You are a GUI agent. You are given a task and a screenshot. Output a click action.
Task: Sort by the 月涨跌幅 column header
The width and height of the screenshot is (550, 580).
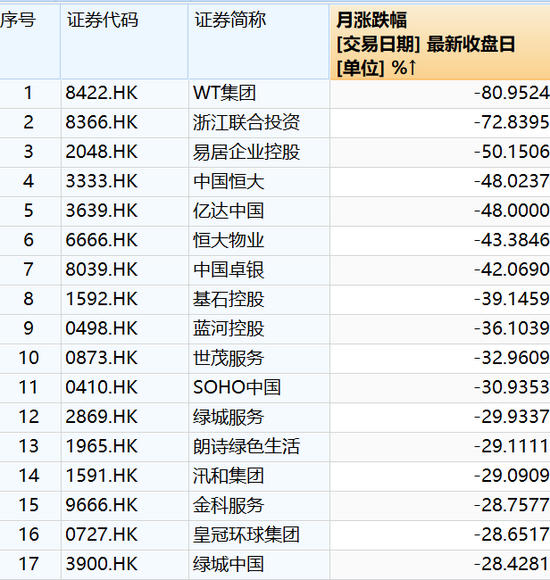point(440,42)
